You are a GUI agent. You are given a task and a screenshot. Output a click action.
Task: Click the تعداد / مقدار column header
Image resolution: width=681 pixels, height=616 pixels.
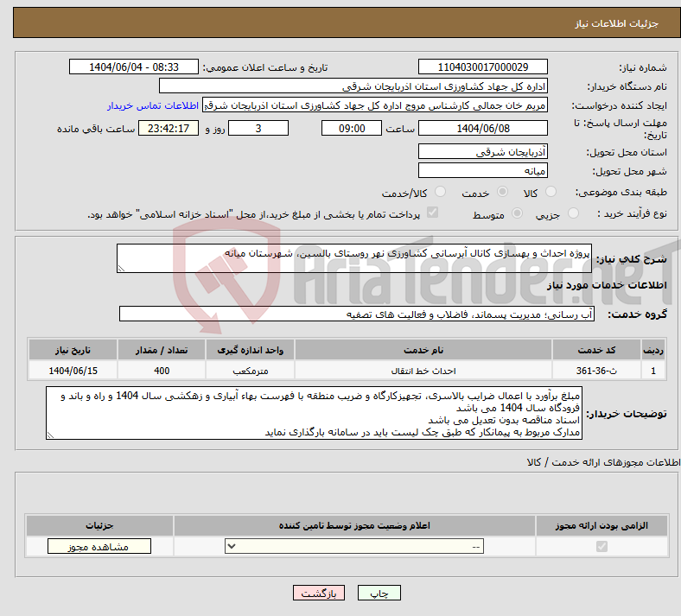click(x=162, y=350)
